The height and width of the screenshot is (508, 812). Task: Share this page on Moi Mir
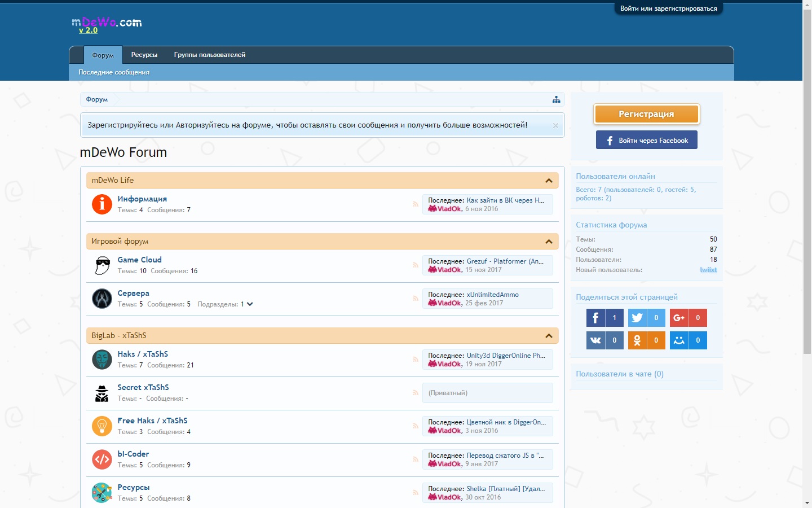pos(689,340)
